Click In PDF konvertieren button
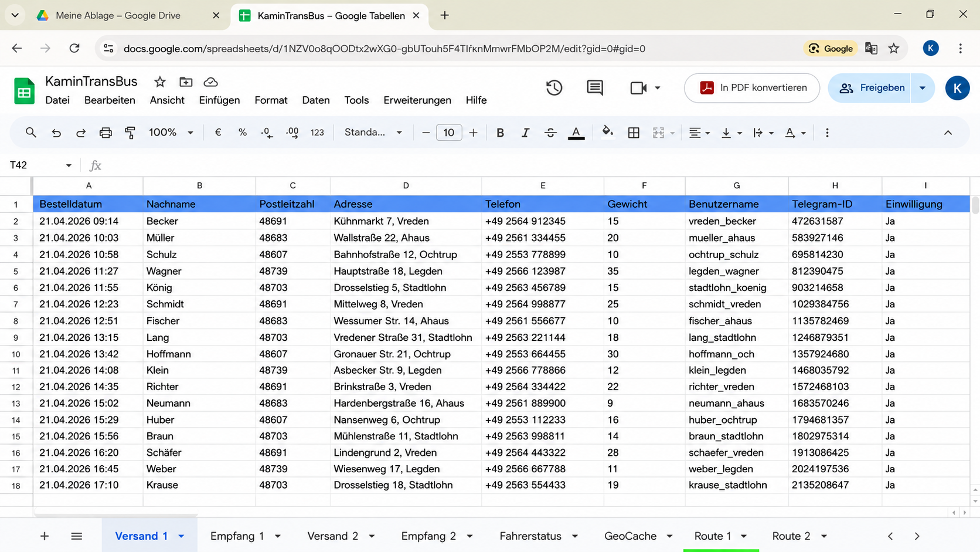This screenshot has width=980, height=552. coord(752,88)
